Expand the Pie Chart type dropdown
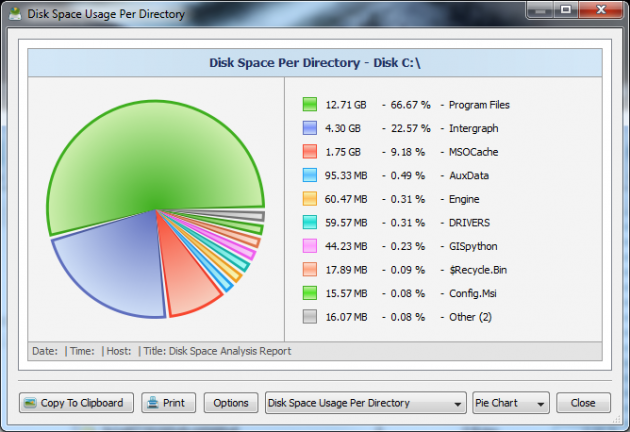630x432 pixels. pyautogui.click(x=511, y=403)
